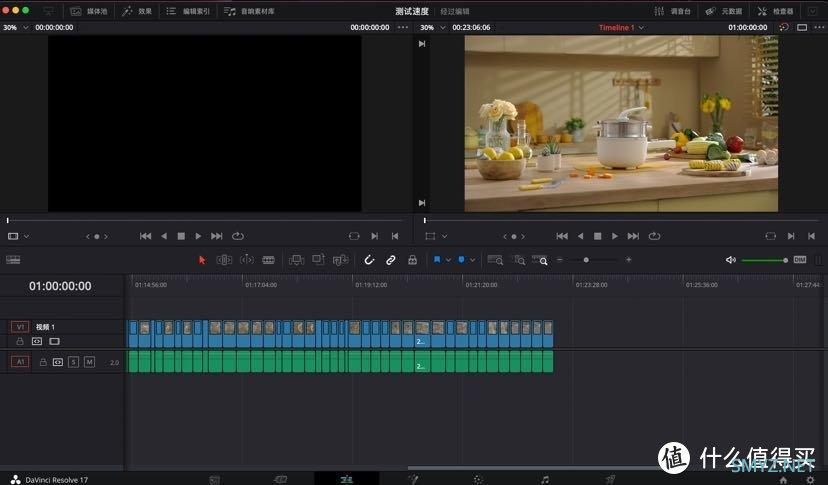Click match frame in source viewer

[x=354, y=236]
